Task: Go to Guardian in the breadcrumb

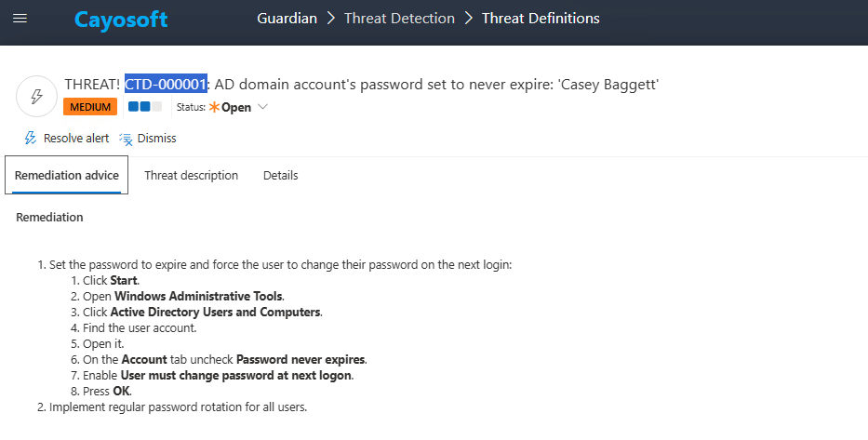Action: click(287, 19)
